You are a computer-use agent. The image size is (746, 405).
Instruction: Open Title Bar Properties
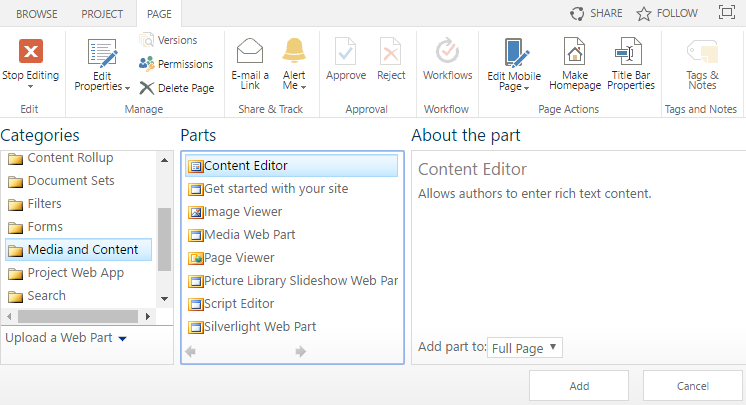click(x=631, y=64)
